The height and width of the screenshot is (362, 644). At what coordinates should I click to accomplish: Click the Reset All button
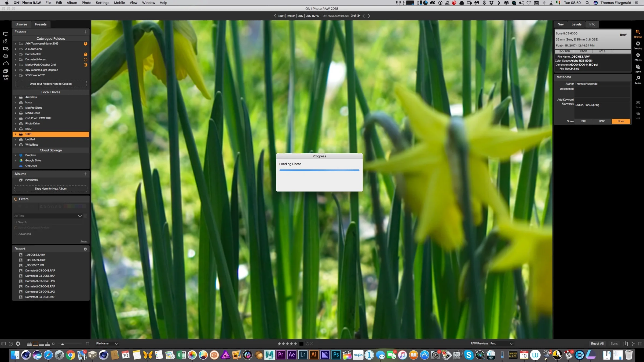pyautogui.click(x=597, y=343)
